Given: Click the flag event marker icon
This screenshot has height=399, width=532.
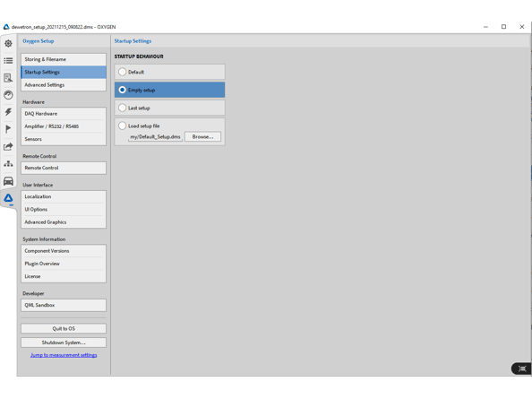Looking at the screenshot, I should click(8, 129).
